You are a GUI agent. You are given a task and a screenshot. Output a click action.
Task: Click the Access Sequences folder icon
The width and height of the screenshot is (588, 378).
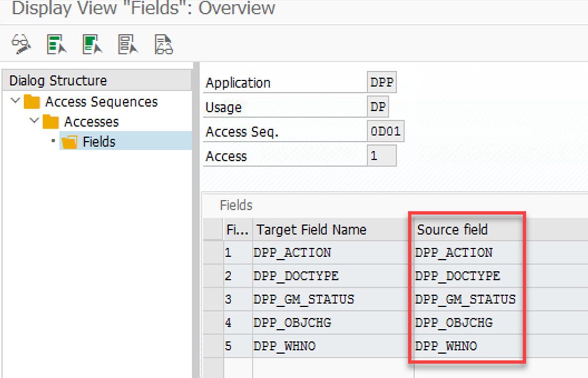click(x=32, y=102)
